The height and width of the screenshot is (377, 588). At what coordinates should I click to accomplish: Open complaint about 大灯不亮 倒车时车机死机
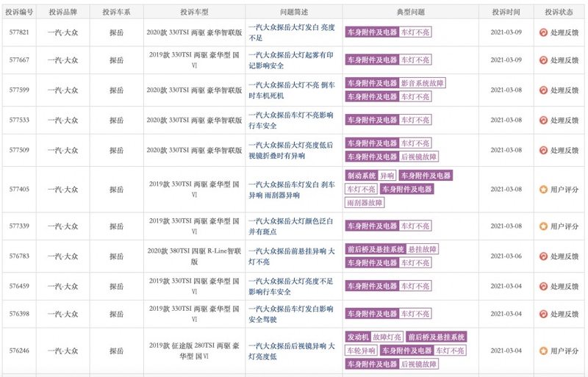point(292,90)
